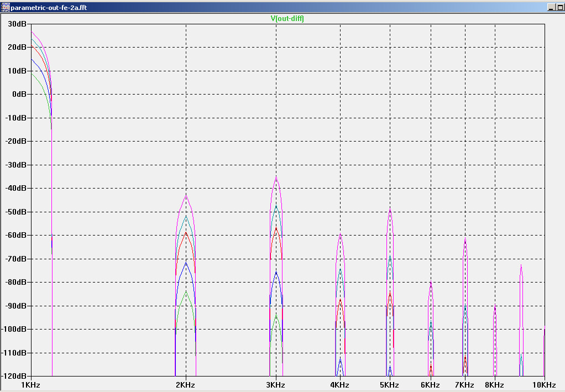Click the 6KHz frequency axis label
565x392 pixels.
pyautogui.click(x=431, y=385)
